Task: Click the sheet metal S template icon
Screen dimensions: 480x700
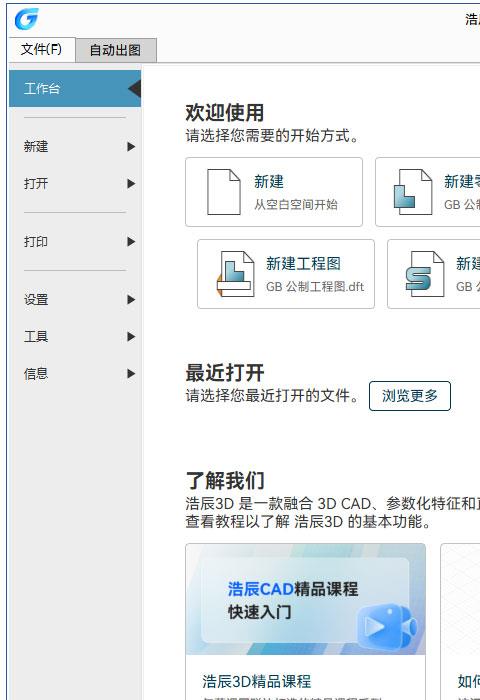Action: 425,274
